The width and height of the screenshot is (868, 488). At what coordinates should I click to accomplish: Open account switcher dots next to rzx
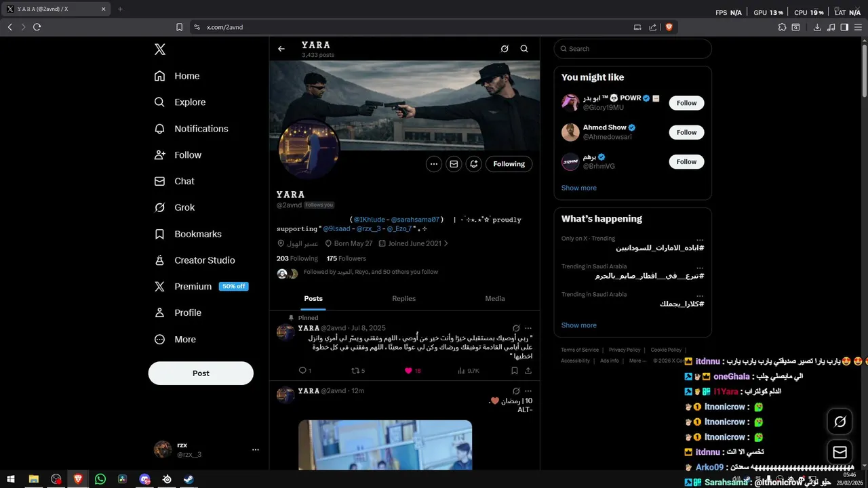pyautogui.click(x=256, y=450)
